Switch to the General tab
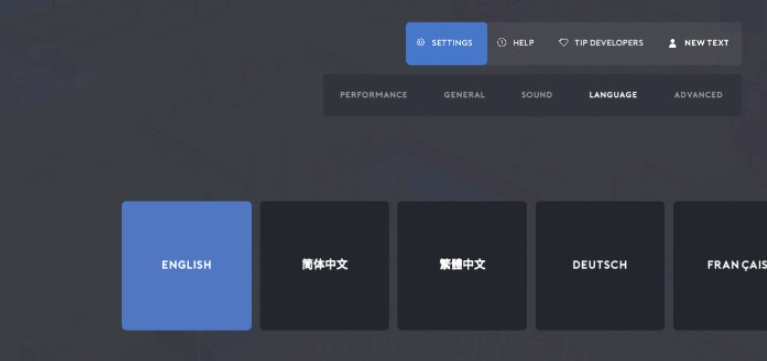 pos(464,95)
